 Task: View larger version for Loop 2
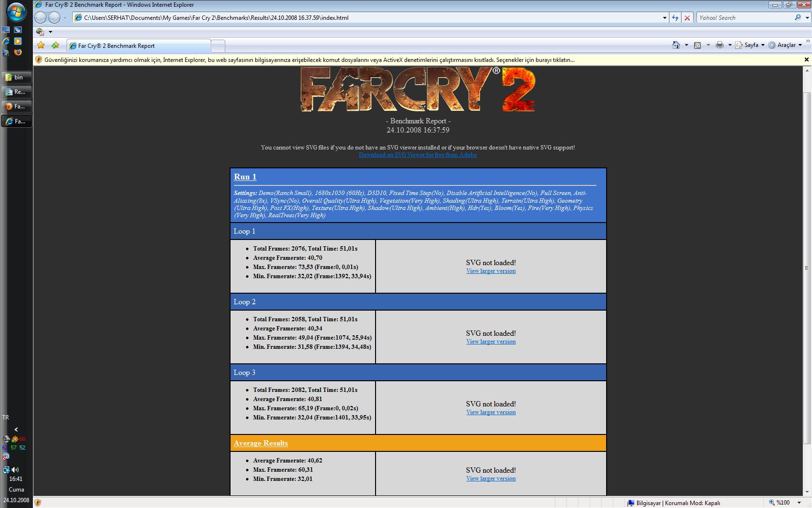(491, 342)
